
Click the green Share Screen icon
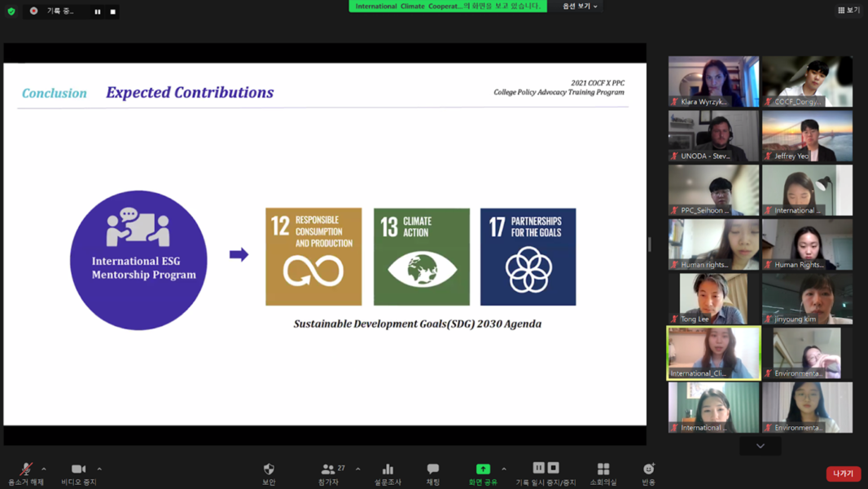[483, 470]
